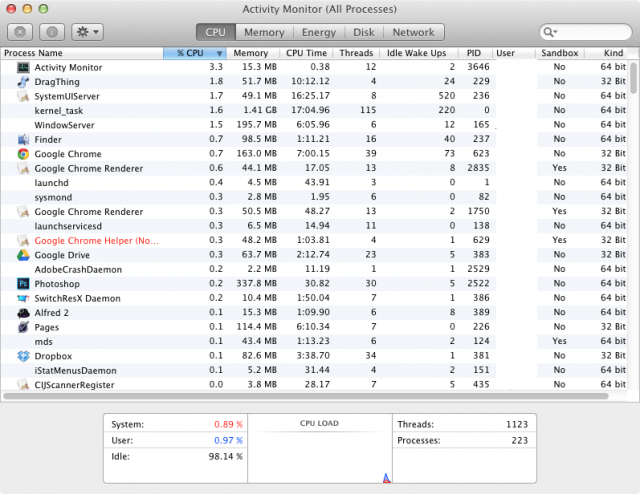640x494 pixels.
Task: Switch to the Disk tab
Action: click(x=364, y=32)
